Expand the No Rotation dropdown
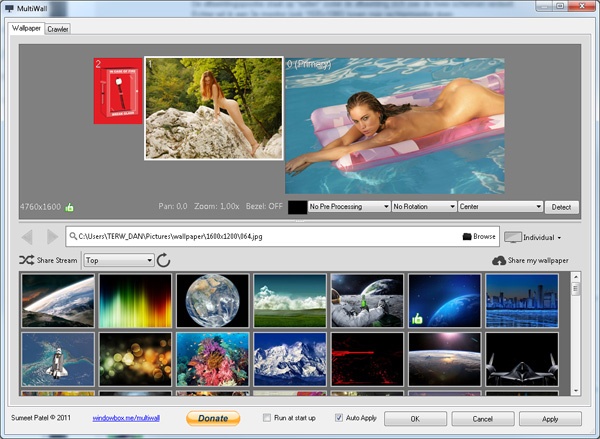The width and height of the screenshot is (600, 439). point(423,207)
